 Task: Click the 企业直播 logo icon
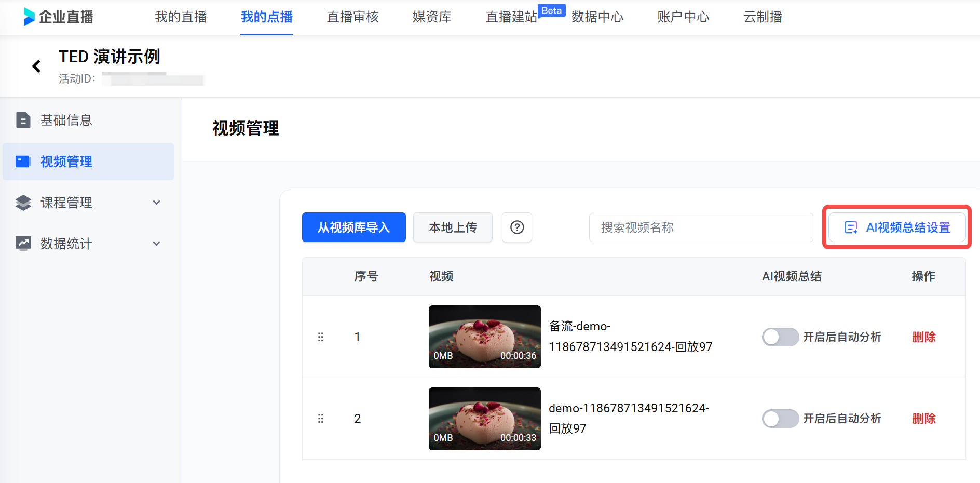29,17
